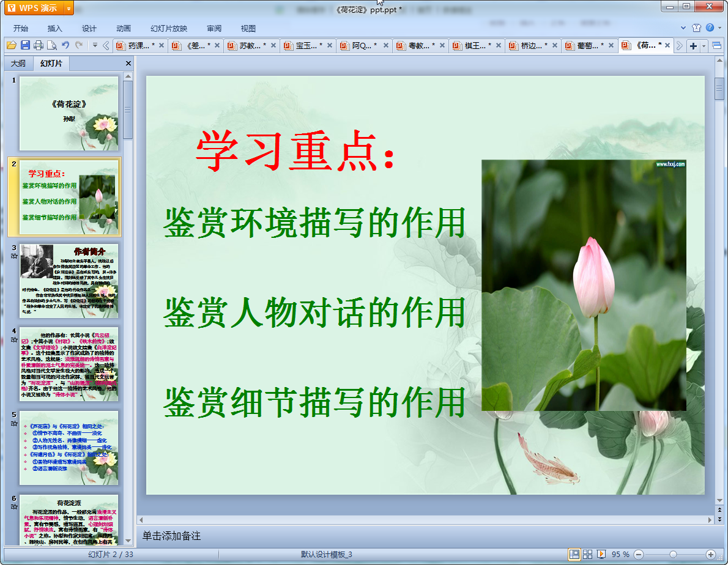Click the zoom slider handle
Viewport: 728px width, 565px height.
(673, 555)
